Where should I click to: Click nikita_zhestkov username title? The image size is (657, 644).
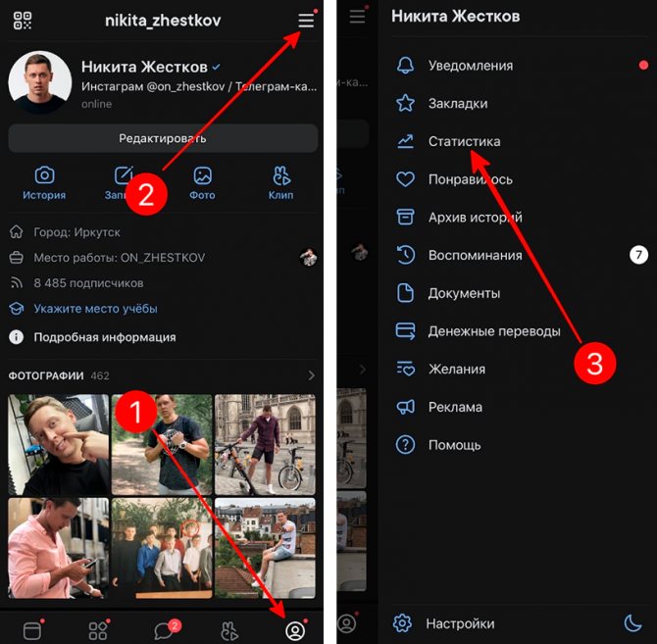pos(163,21)
